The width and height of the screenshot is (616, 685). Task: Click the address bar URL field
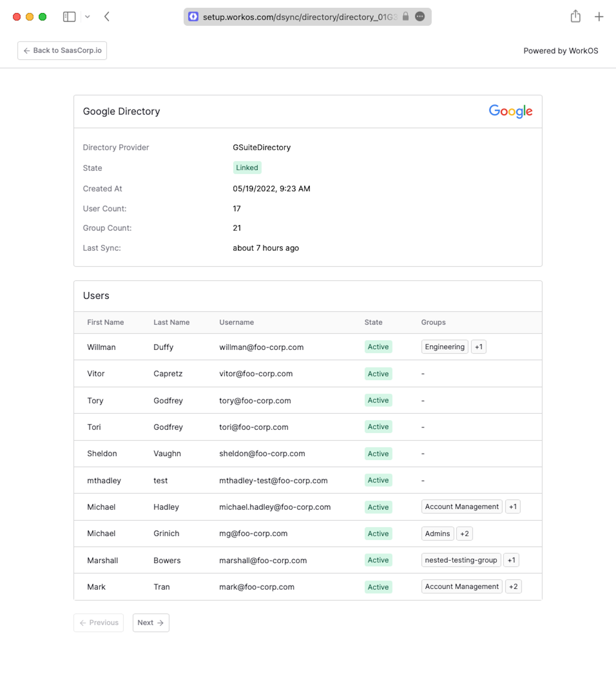(300, 17)
